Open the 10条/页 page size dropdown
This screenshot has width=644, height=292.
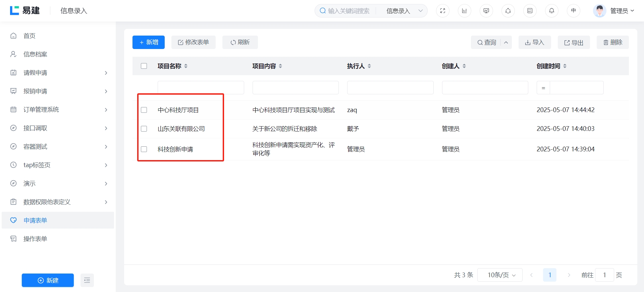[x=500, y=275]
